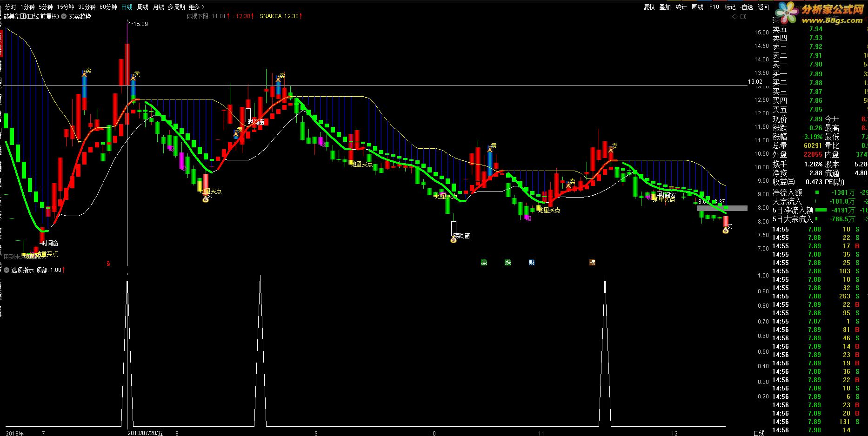
Task: Click the 卖一 ask price 7.90
Action: coord(815,64)
